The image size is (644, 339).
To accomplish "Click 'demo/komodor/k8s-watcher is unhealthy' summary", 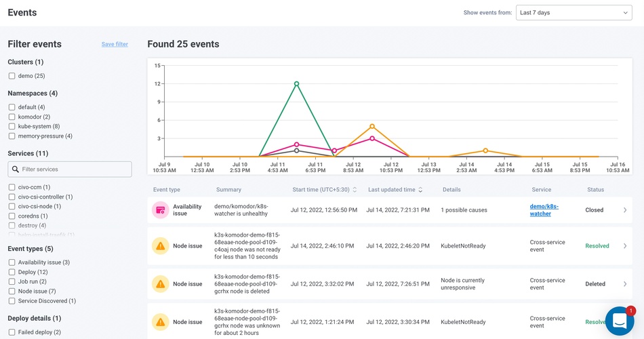I will click(x=241, y=210).
